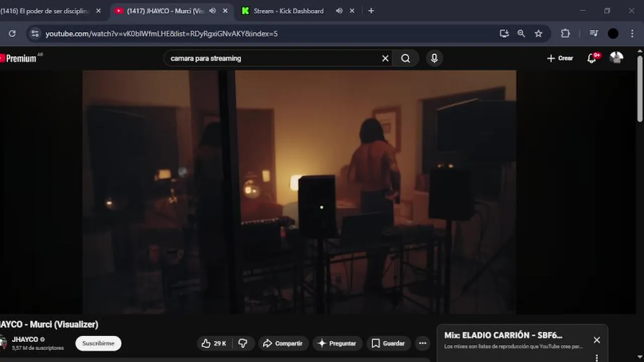This screenshot has height=362, width=644.
Task: Open site information icon in address bar
Action: click(35, 34)
